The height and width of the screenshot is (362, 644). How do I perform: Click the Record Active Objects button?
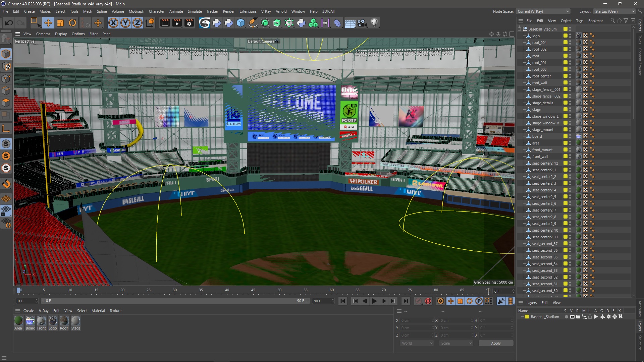[x=418, y=301]
